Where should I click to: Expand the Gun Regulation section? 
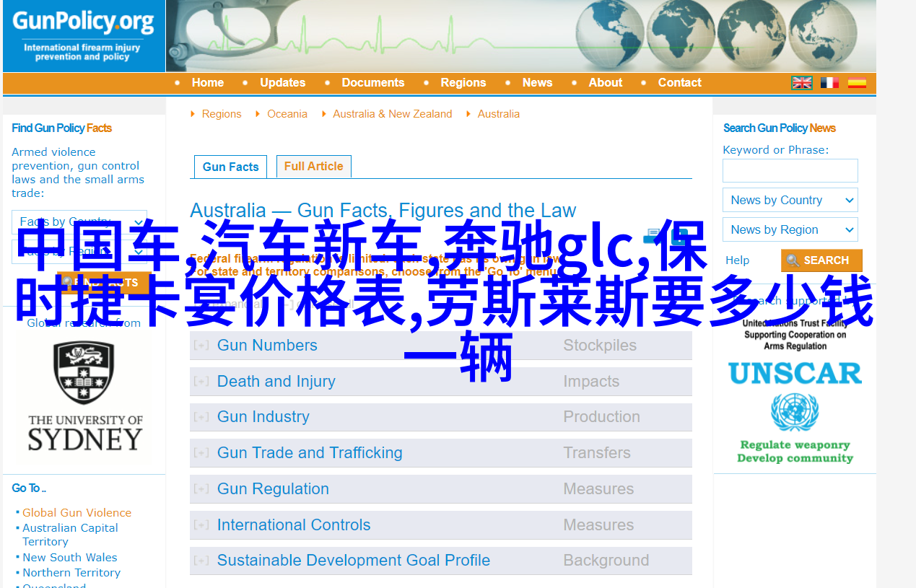[201, 489]
